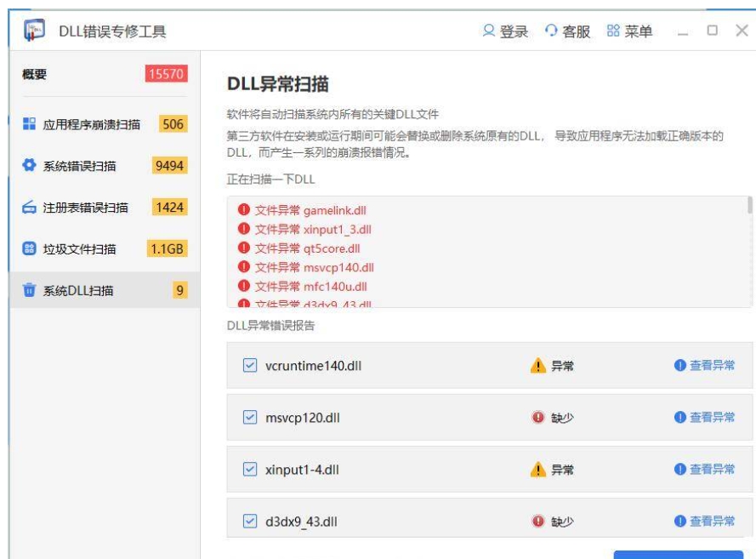The image size is (756, 559).
Task: Click the 系统DLL扫描 trash icon
Action: pos(29,290)
